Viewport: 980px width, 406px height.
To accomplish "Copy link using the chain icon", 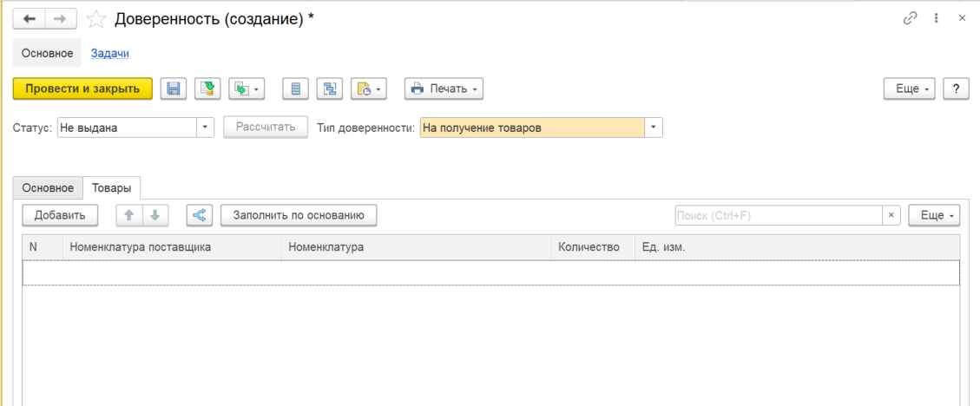I will point(910,19).
